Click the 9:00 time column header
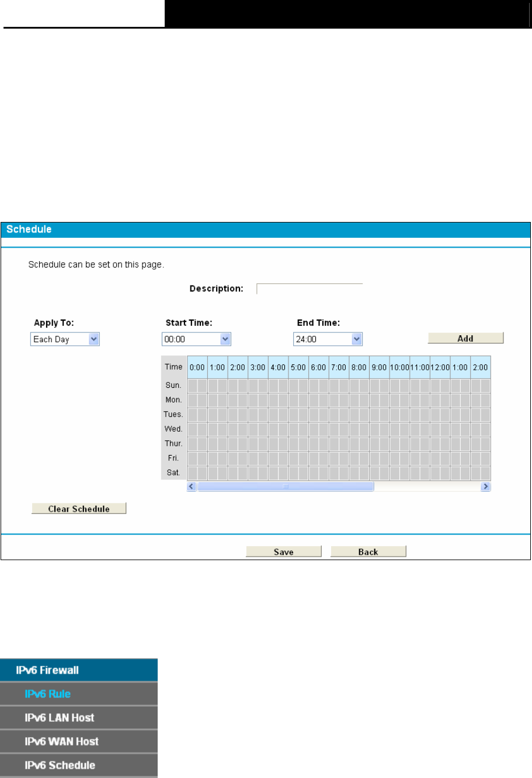 coord(380,367)
